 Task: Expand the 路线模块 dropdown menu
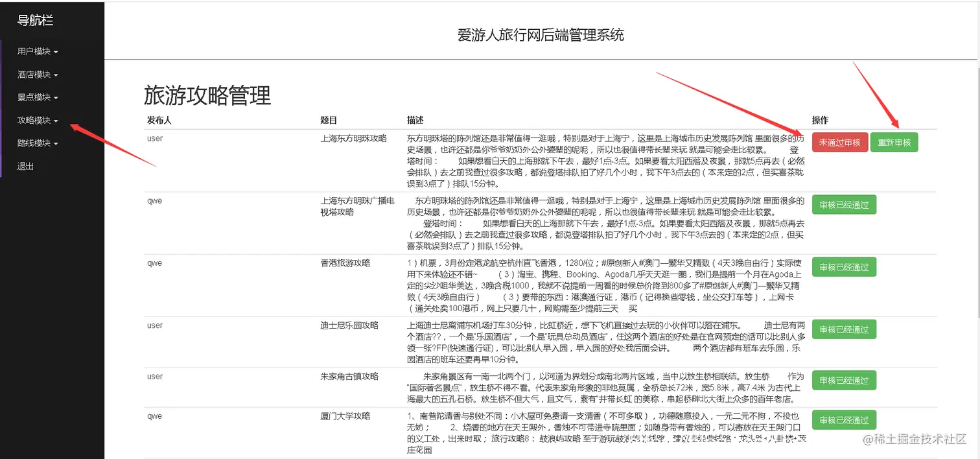[x=38, y=143]
